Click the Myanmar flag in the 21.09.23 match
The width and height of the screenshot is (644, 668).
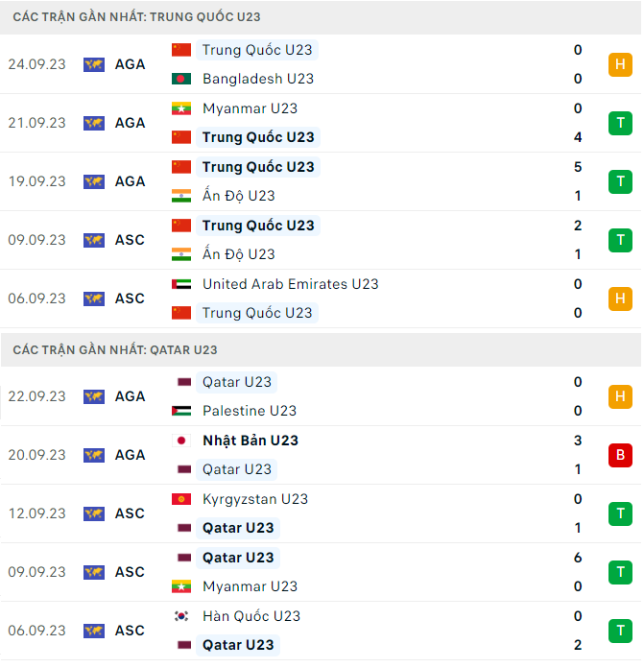(x=181, y=108)
